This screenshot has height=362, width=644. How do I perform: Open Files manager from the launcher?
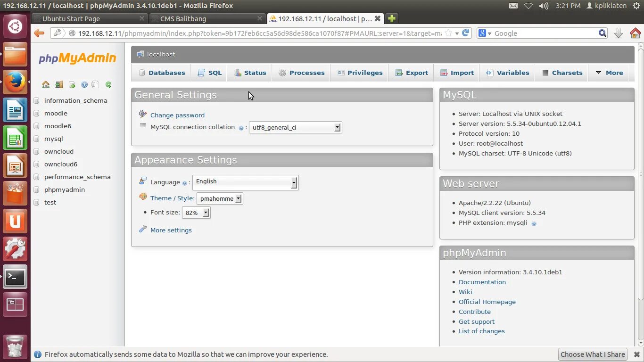(15, 55)
